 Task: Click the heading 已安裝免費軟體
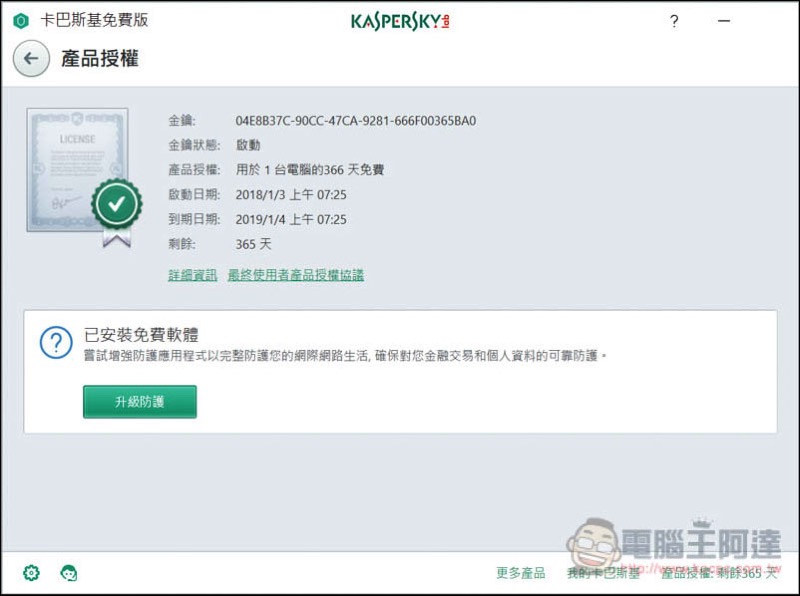pos(141,335)
